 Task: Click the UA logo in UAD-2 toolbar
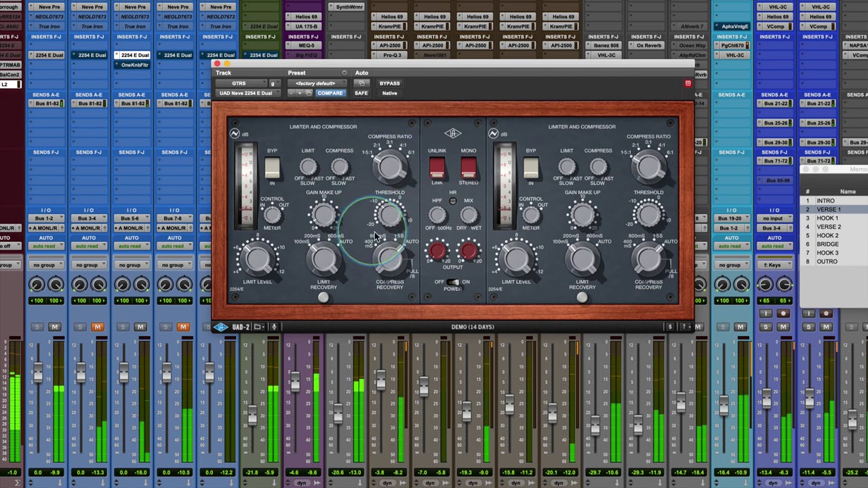(221, 327)
